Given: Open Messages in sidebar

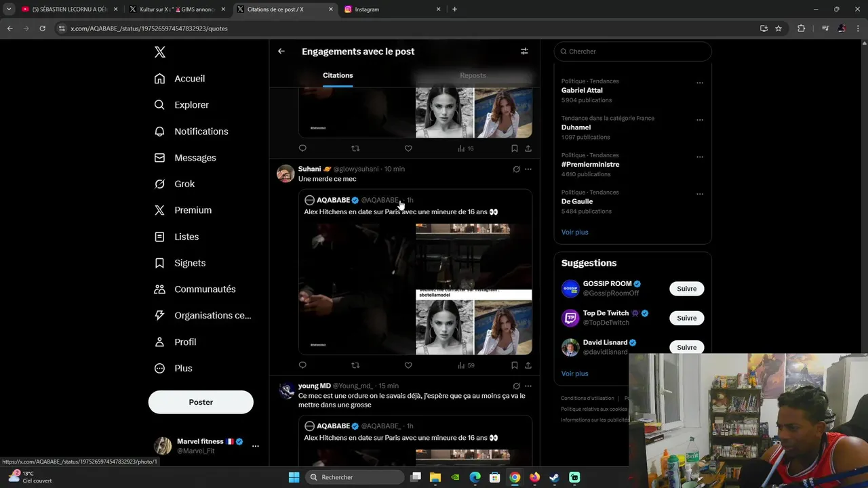Looking at the screenshot, I should tap(185, 158).
